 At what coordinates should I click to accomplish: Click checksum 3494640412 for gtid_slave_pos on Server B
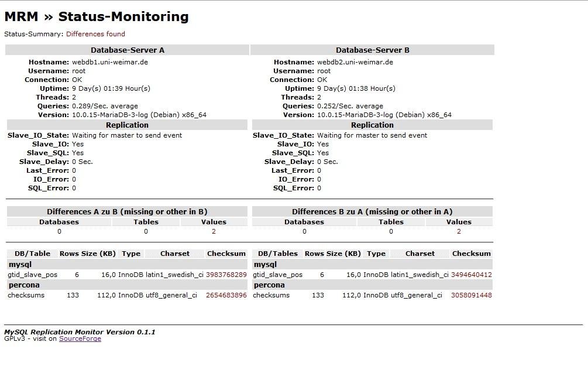[471, 274]
